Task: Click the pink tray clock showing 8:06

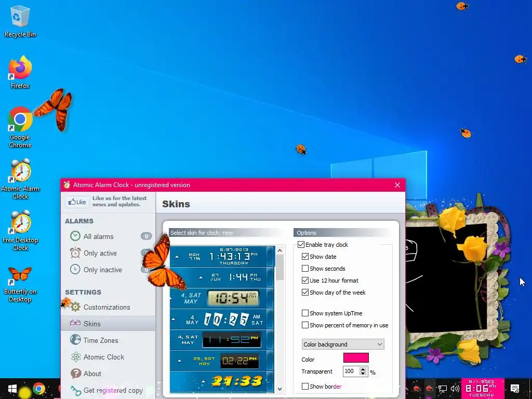Action: coord(482,389)
